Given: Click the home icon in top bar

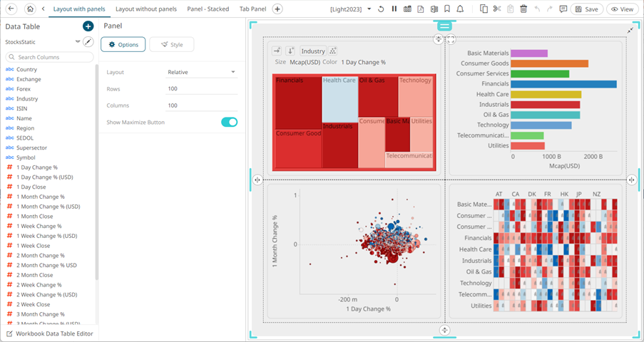Looking at the screenshot, I should coord(30,9).
